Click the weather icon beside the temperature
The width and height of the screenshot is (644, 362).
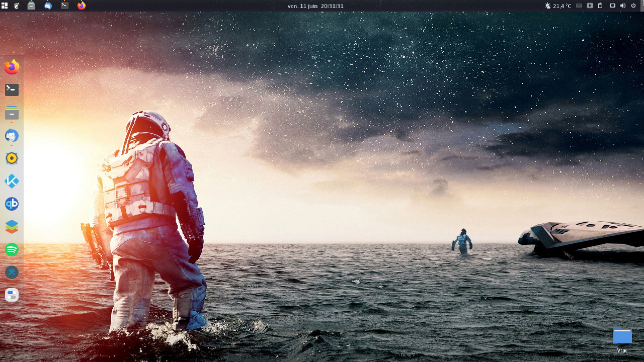pos(548,6)
